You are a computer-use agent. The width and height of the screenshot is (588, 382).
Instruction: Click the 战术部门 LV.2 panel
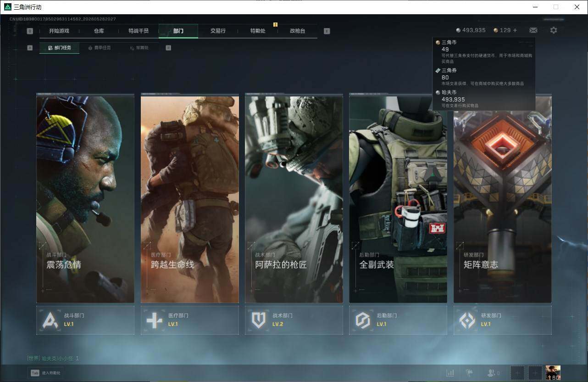click(x=294, y=320)
